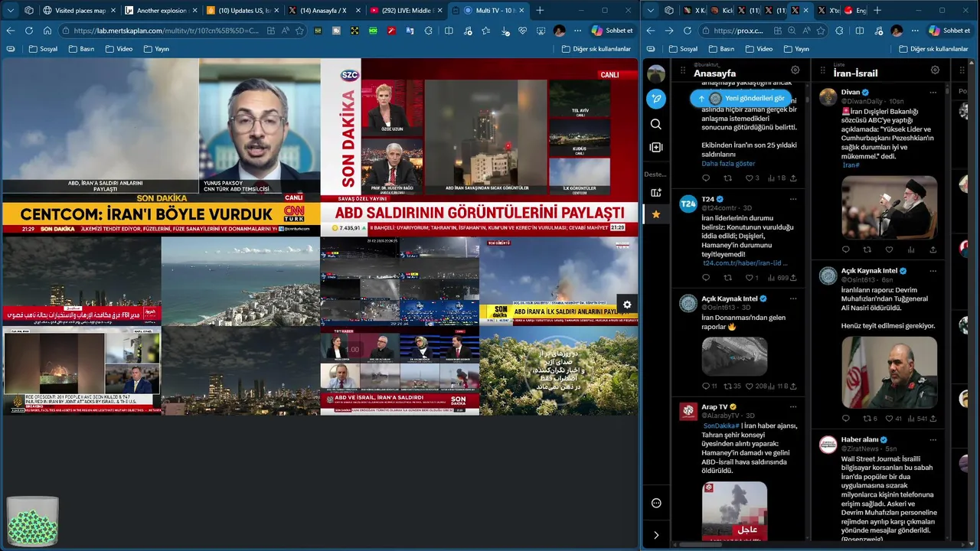Click the SonDakika hashtag in Arap TV post
The image size is (980, 551).
coord(721,425)
